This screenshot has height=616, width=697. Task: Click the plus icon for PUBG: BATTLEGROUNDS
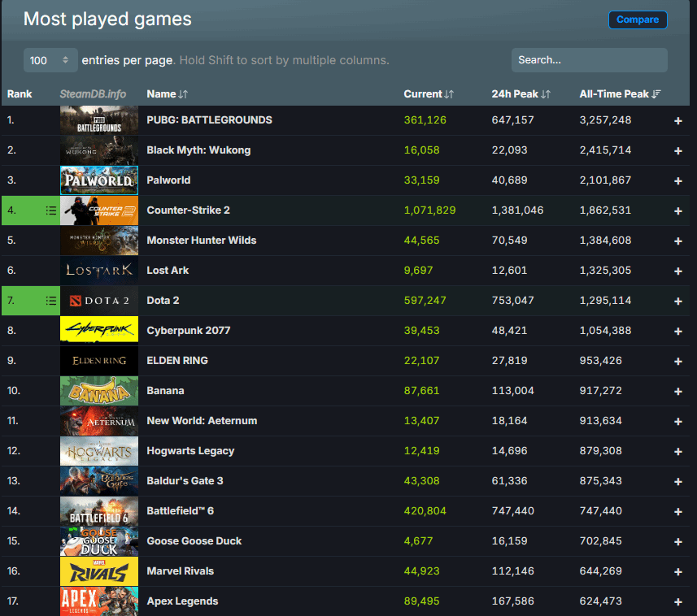pos(677,121)
